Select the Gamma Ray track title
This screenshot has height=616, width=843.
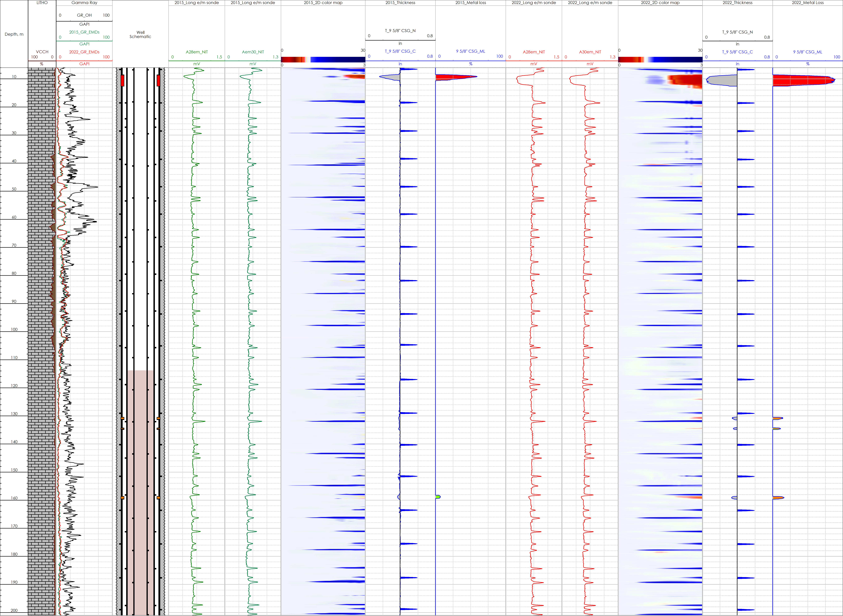click(x=84, y=3)
